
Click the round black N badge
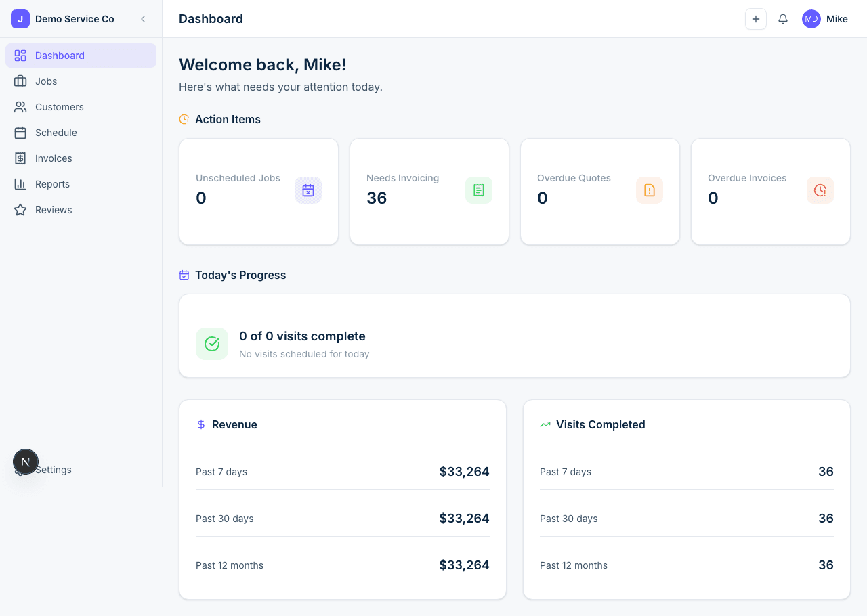(x=26, y=462)
